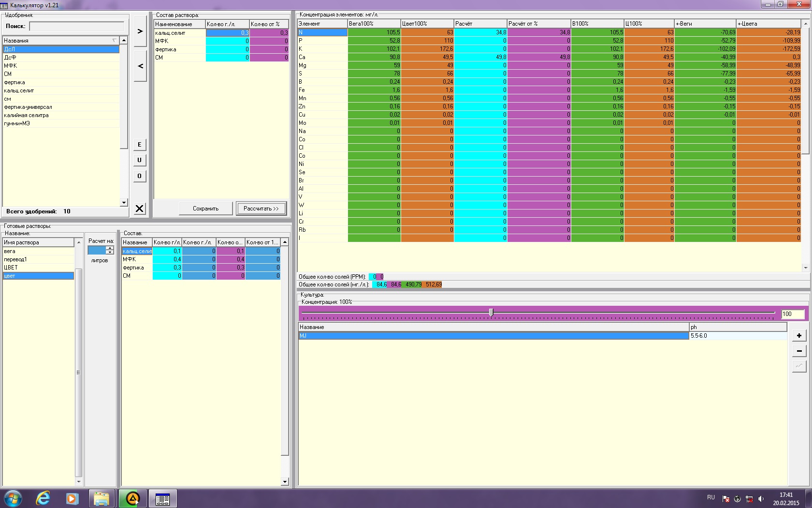Click the Элемент column header
Viewport: 812px width, 508px height.
[x=322, y=24]
